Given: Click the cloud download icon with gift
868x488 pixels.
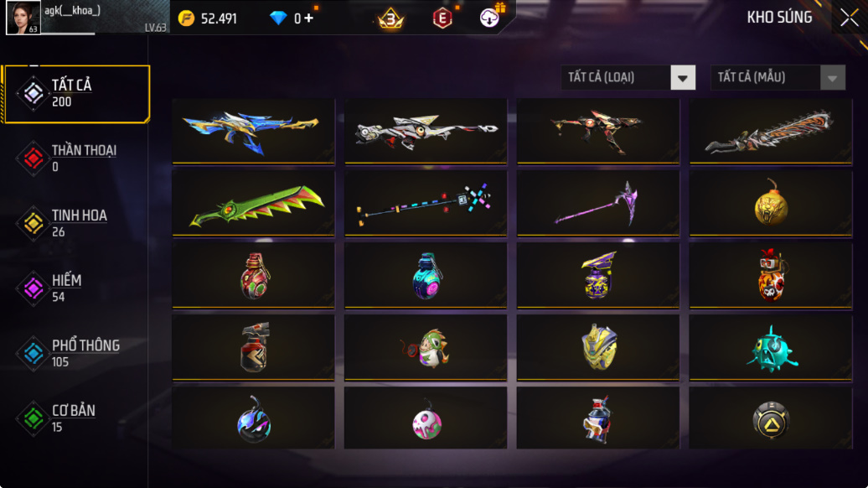Looking at the screenshot, I should [x=490, y=17].
